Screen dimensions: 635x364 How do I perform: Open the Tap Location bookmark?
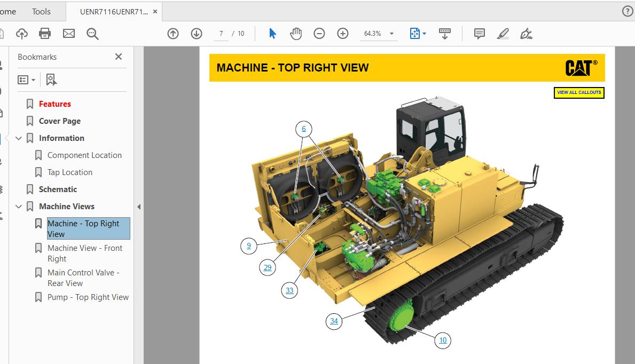(69, 172)
